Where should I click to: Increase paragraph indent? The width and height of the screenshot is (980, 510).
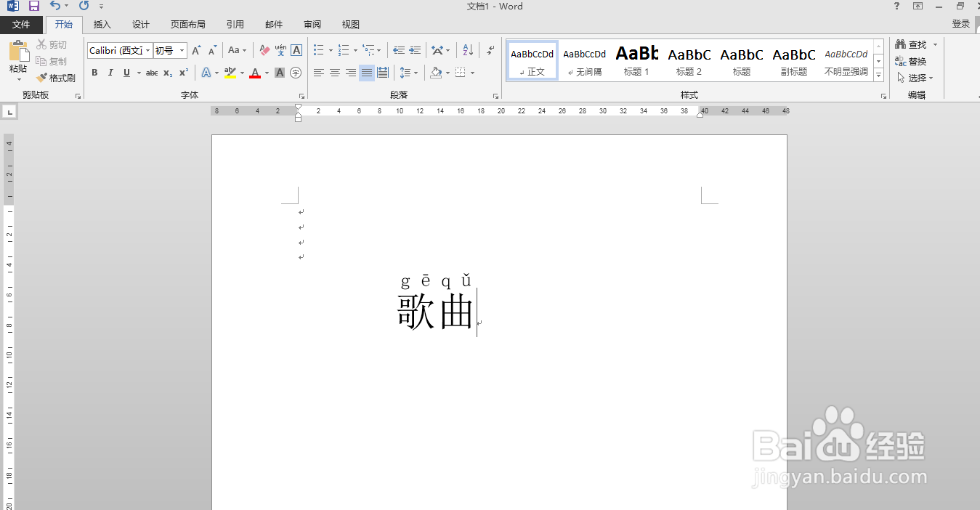tap(415, 51)
